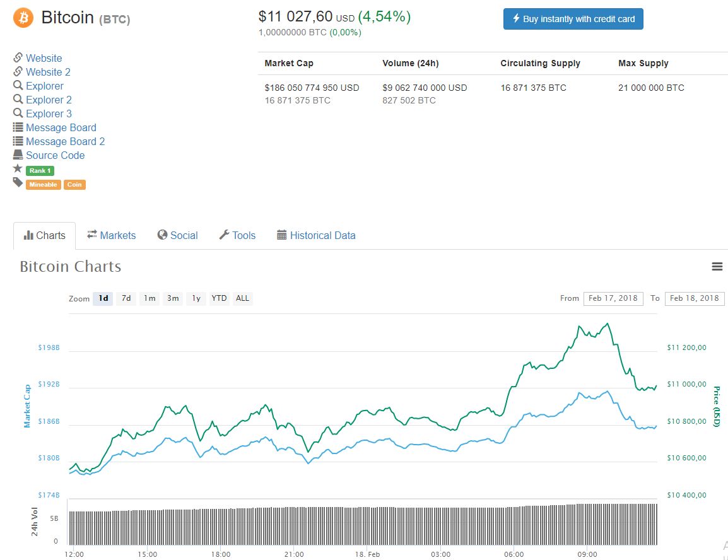Click the magnifier icon beside Explorer 3
This screenshot has height=560, width=728.
[18, 114]
